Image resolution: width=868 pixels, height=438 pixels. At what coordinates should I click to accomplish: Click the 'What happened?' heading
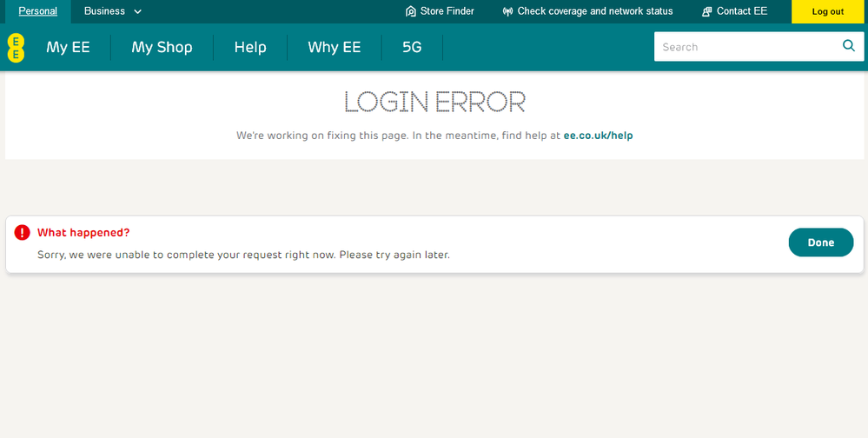(83, 233)
